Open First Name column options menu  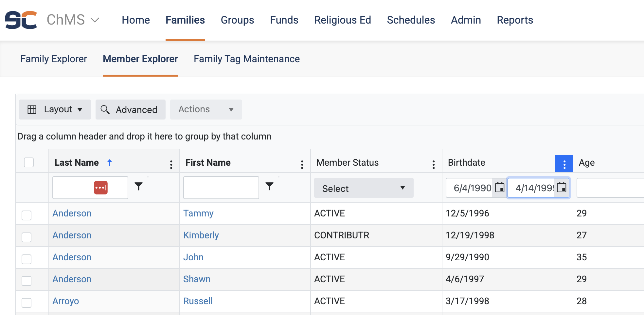302,164
